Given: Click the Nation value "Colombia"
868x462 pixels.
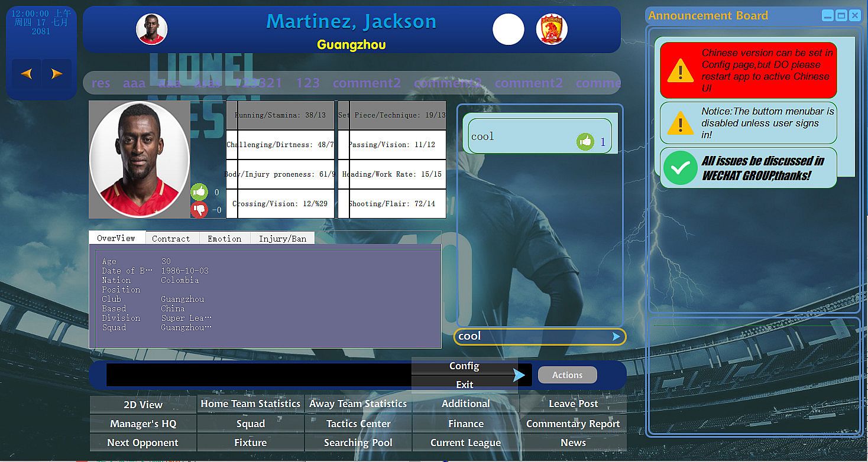Looking at the screenshot, I should pyautogui.click(x=180, y=280).
